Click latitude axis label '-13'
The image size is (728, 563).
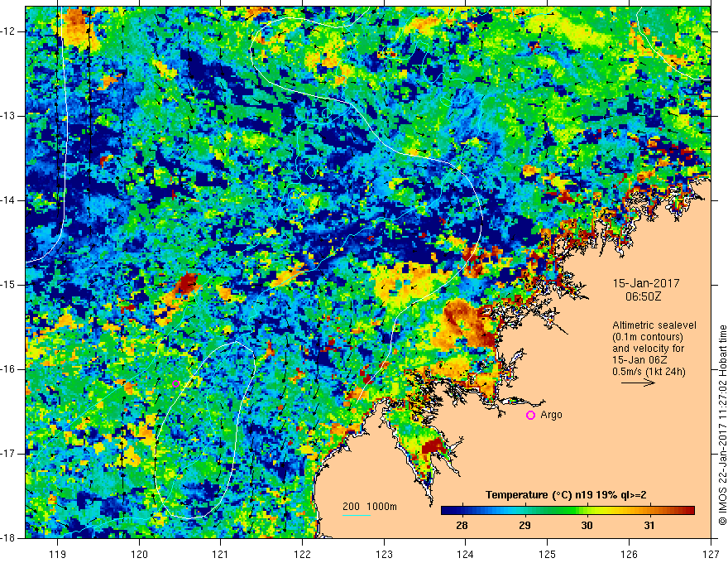tap(8, 116)
